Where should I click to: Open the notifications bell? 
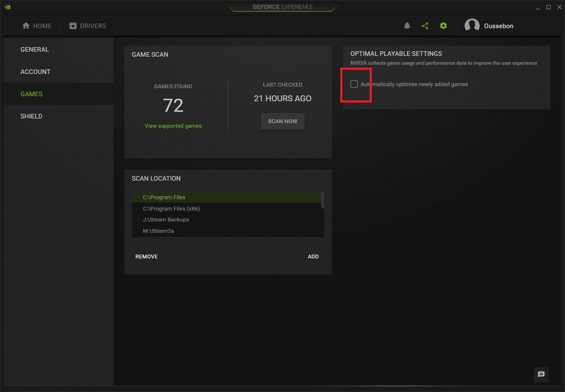click(407, 26)
